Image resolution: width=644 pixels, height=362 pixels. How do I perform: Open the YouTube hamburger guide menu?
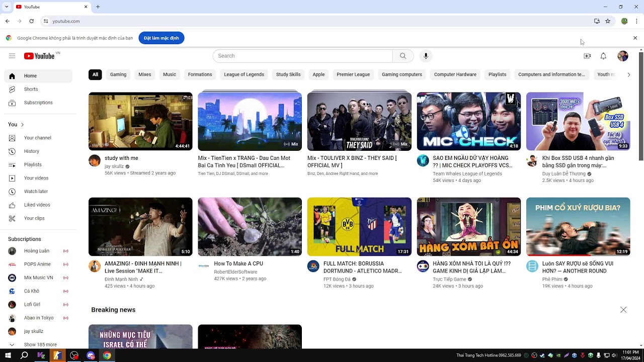point(12,56)
